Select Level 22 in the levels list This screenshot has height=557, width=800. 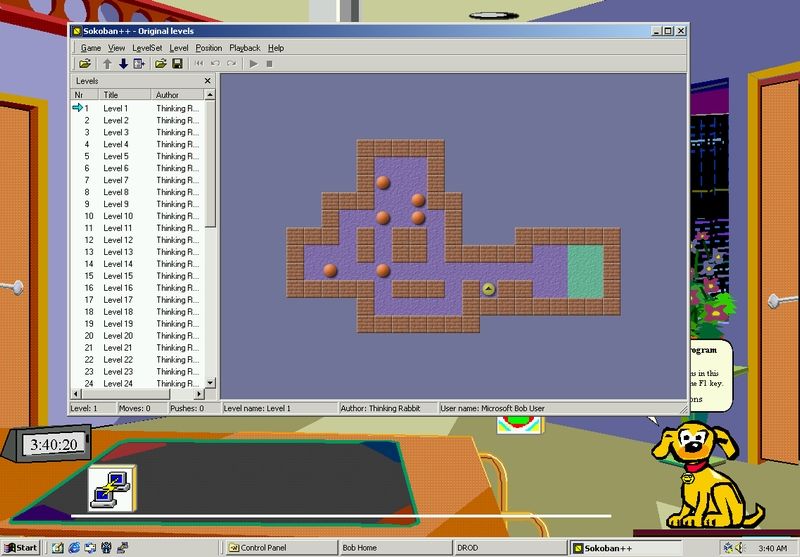[x=138, y=360]
